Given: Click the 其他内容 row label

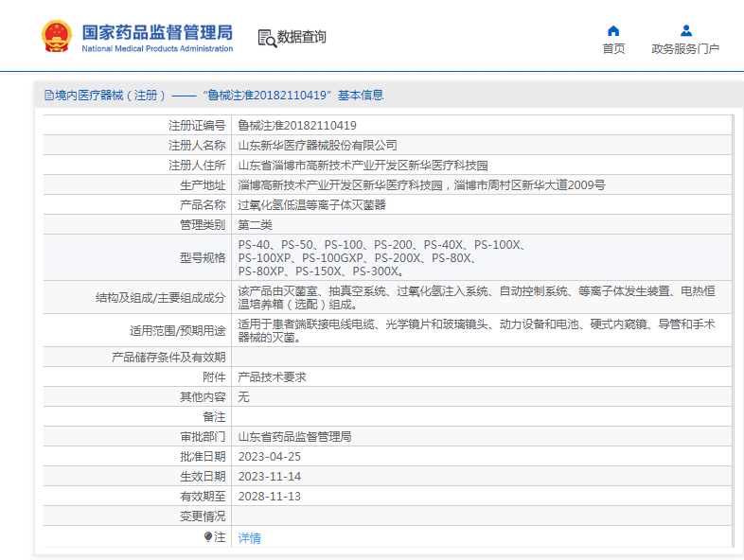Looking at the screenshot, I should pyautogui.click(x=203, y=397).
